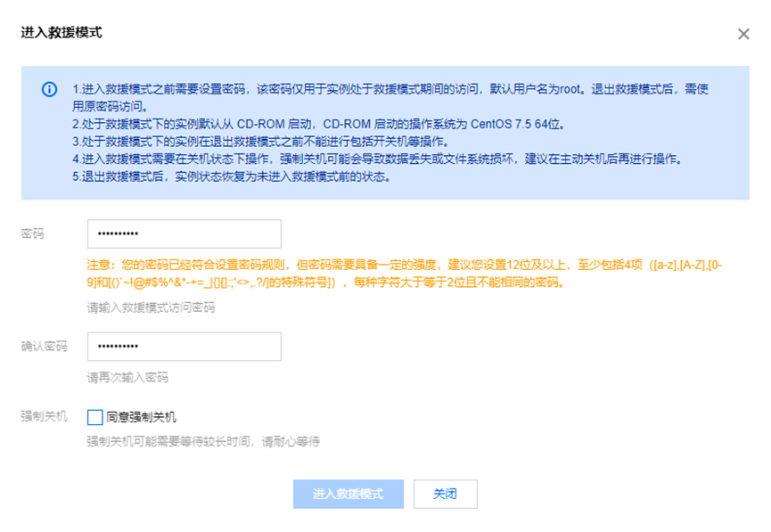This screenshot has height=532, width=771.
Task: Click the 同意强制关机 checkbox label text
Action: (141, 417)
